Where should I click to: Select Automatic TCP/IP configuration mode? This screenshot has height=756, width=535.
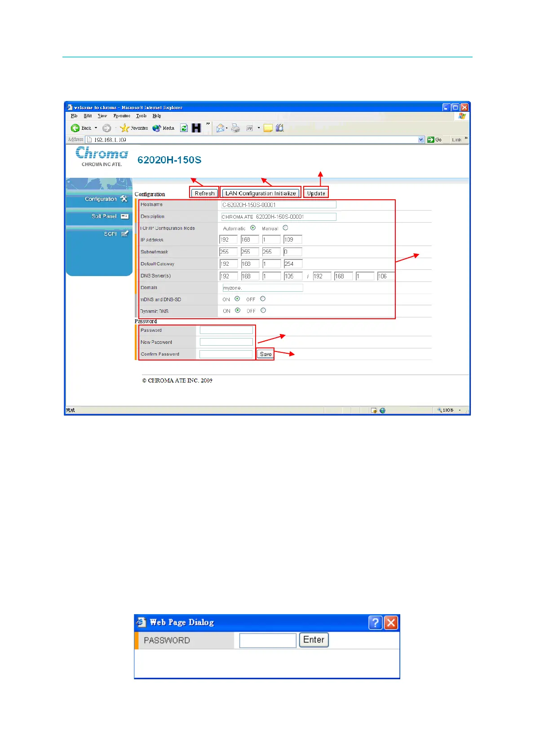point(253,228)
